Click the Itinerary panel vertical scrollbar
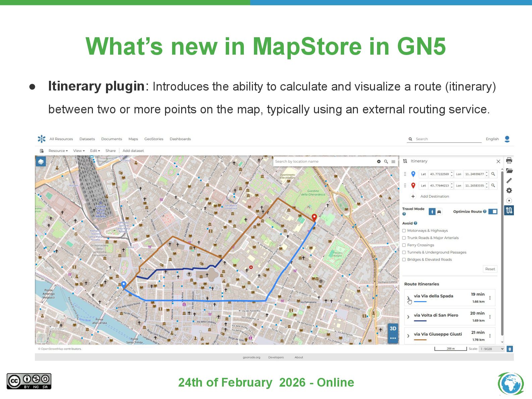The image size is (532, 399). coord(502,253)
